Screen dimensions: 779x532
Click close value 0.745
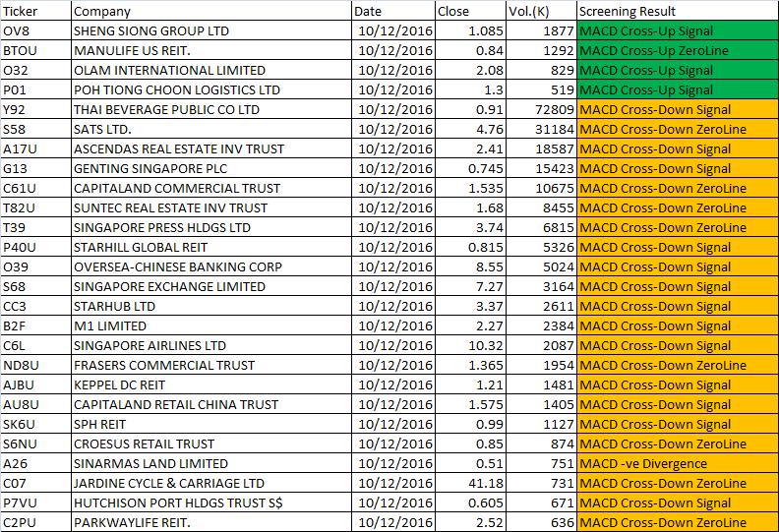(x=470, y=168)
